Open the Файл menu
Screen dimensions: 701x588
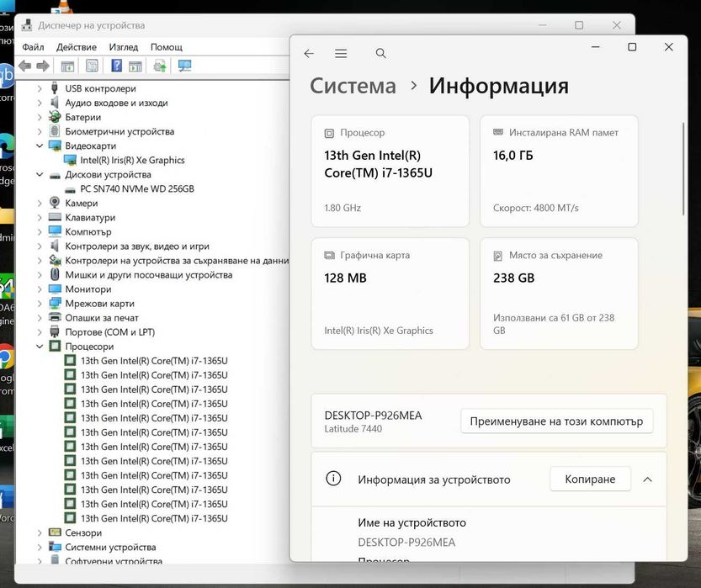33,47
